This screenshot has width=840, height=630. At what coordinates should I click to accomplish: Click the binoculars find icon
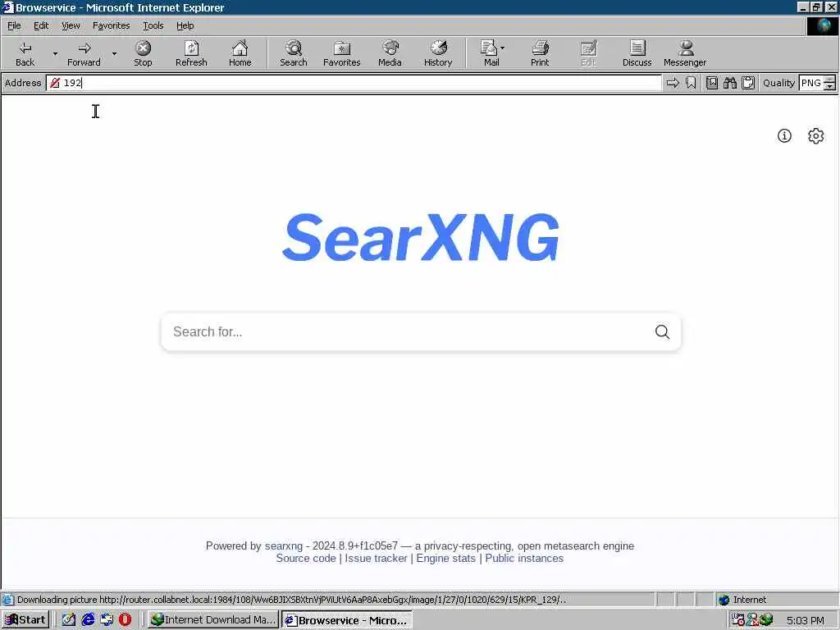[x=729, y=83]
